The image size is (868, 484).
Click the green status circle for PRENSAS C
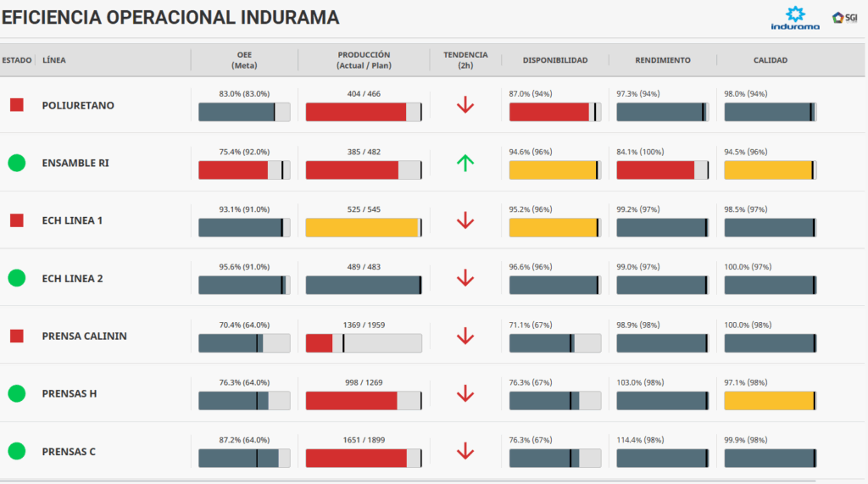coord(16,451)
